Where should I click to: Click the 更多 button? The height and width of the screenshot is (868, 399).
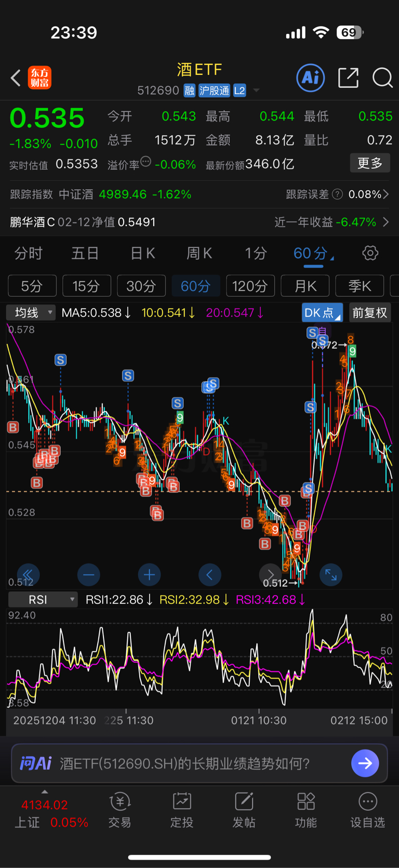(370, 163)
